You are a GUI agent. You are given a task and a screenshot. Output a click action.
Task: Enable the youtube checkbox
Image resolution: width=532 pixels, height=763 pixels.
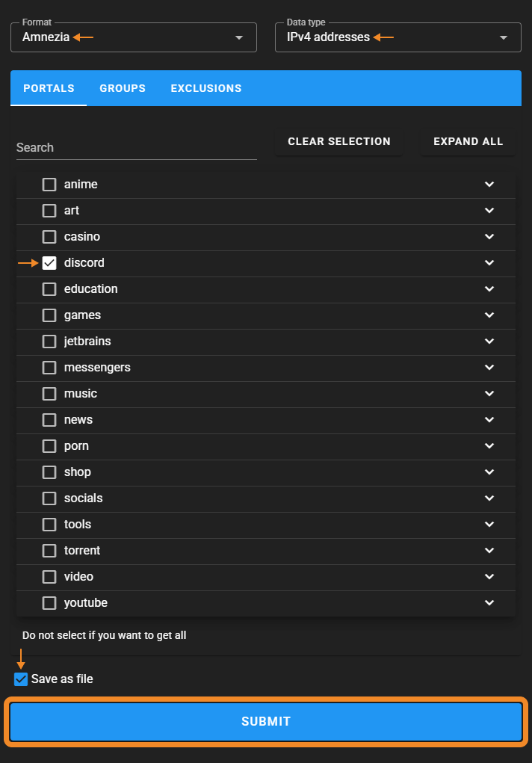(x=49, y=603)
